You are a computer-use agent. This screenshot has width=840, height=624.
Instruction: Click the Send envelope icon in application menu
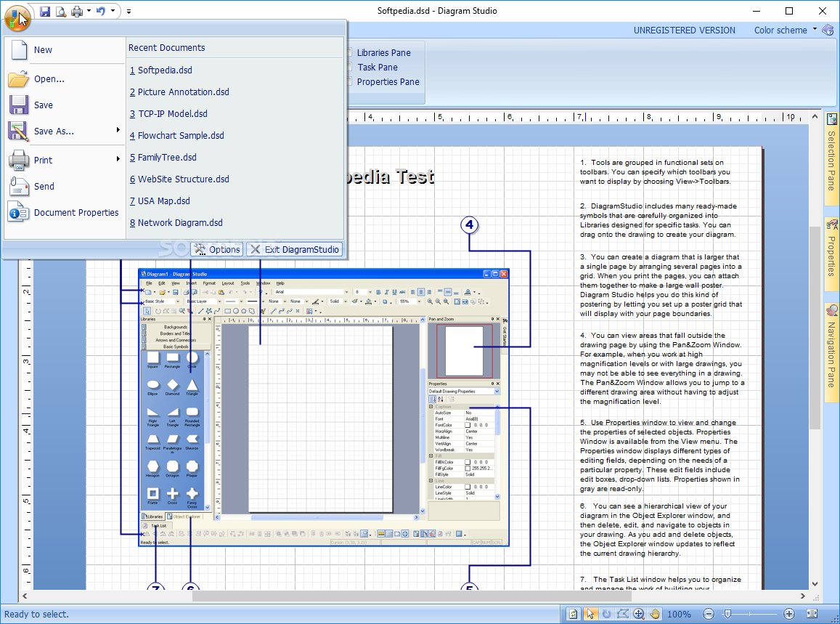[x=19, y=187]
